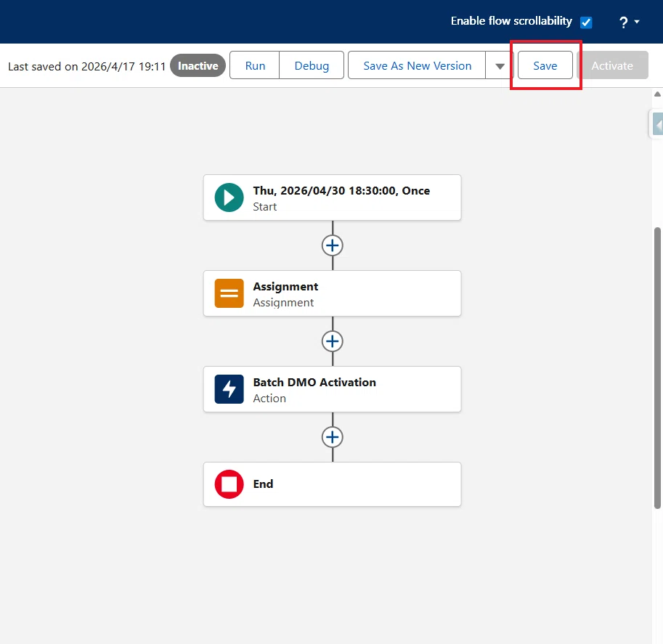Expand the help menu dropdown caret
The image size is (663, 644).
(x=637, y=22)
